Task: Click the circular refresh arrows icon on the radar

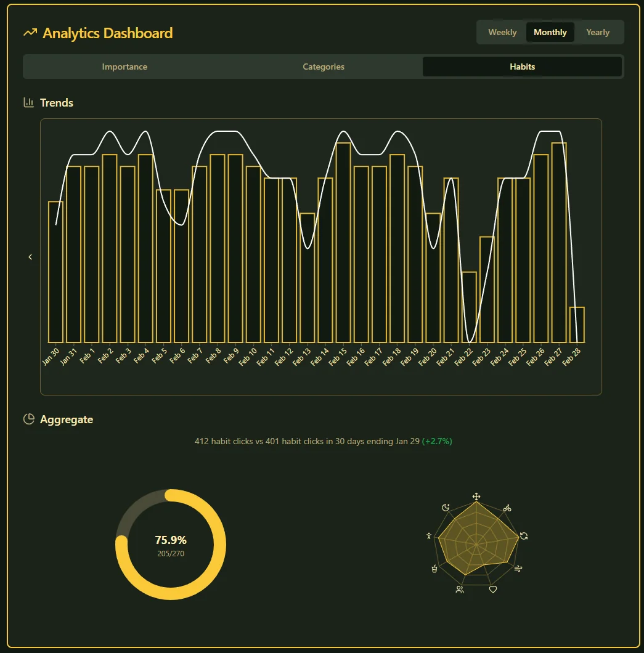Action: tap(524, 536)
